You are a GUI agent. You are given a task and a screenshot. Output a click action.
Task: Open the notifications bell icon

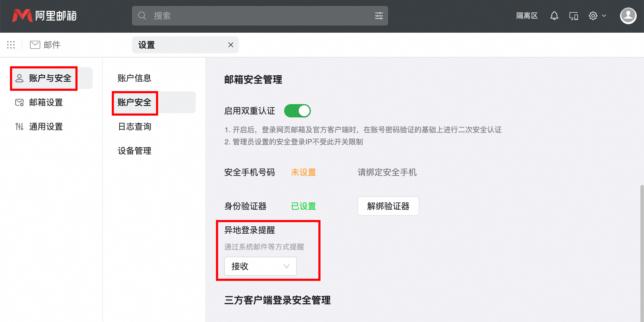tap(554, 16)
